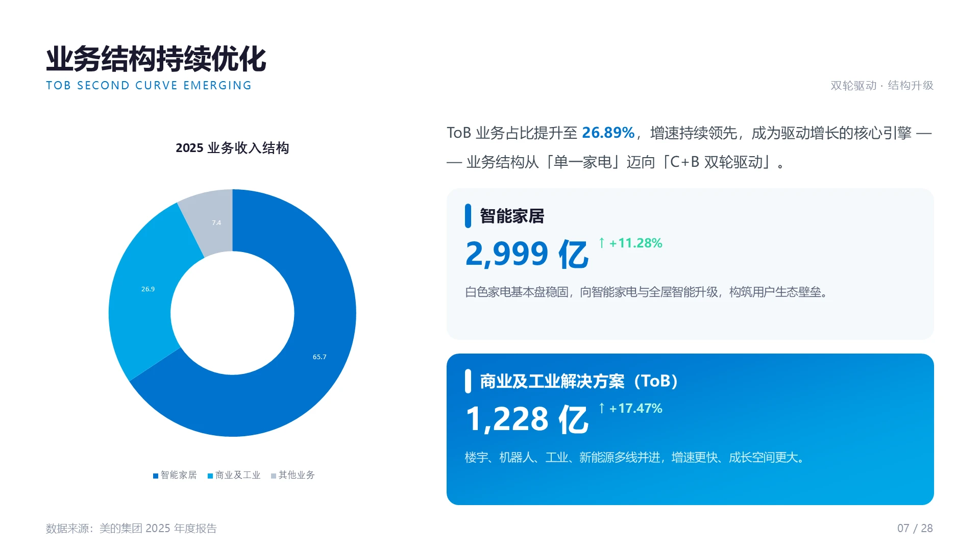Click the chart title 2025 业务收入结构
980x551 pixels.
coord(232,148)
